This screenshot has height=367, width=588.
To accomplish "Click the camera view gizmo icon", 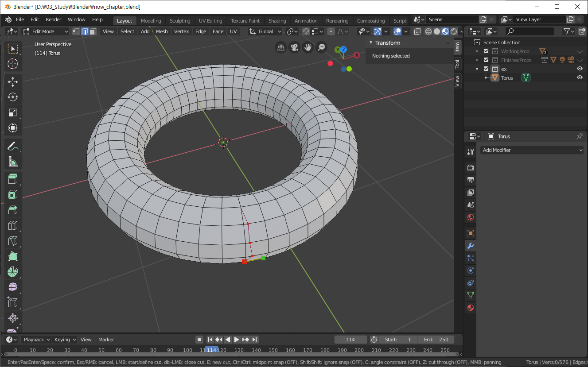I will click(x=294, y=47).
